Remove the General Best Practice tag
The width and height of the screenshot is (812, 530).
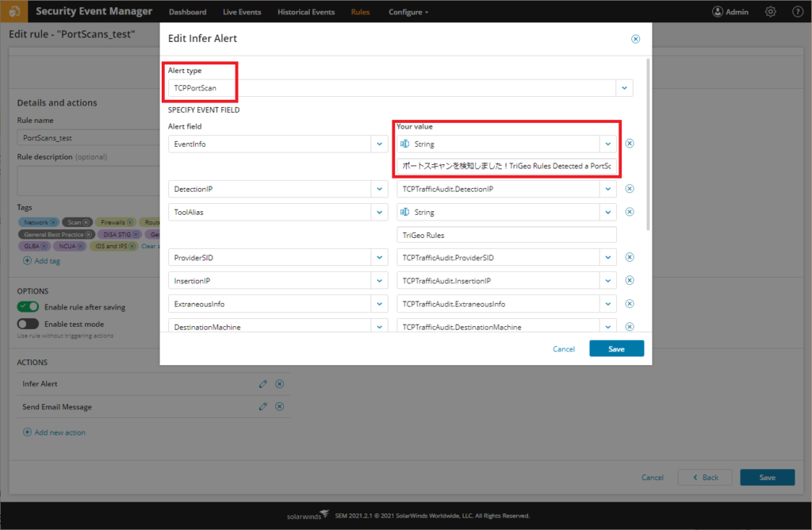tap(89, 235)
